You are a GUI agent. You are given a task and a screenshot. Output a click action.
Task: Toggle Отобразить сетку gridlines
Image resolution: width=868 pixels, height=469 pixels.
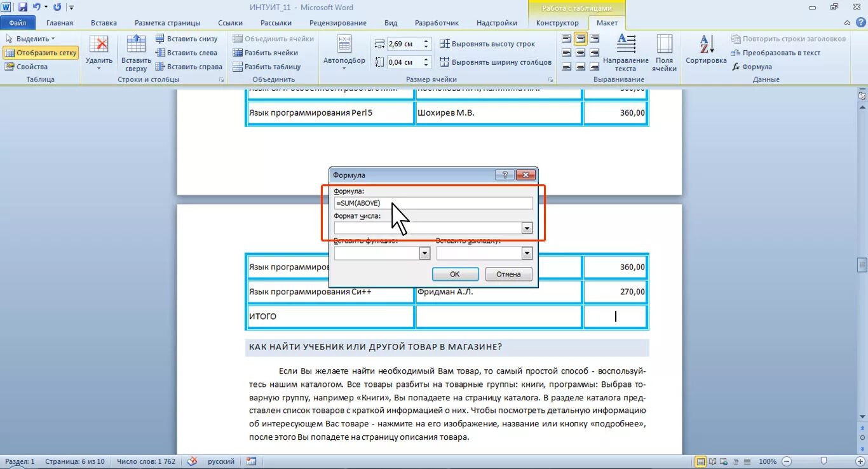pos(41,53)
